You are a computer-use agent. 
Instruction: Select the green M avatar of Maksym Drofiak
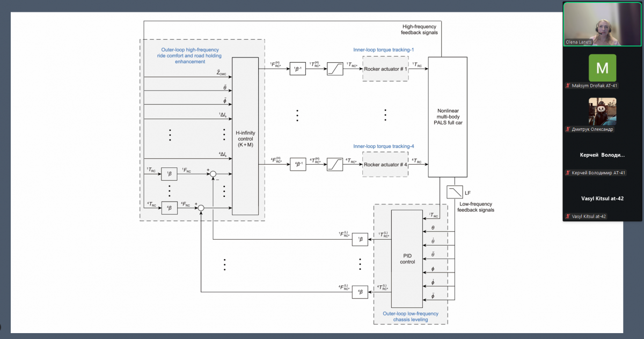point(602,68)
